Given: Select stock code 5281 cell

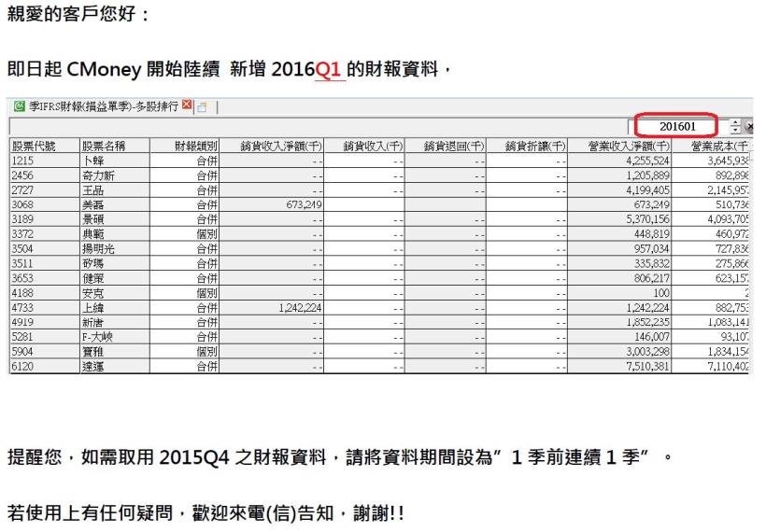Looking at the screenshot, I should [45, 337].
